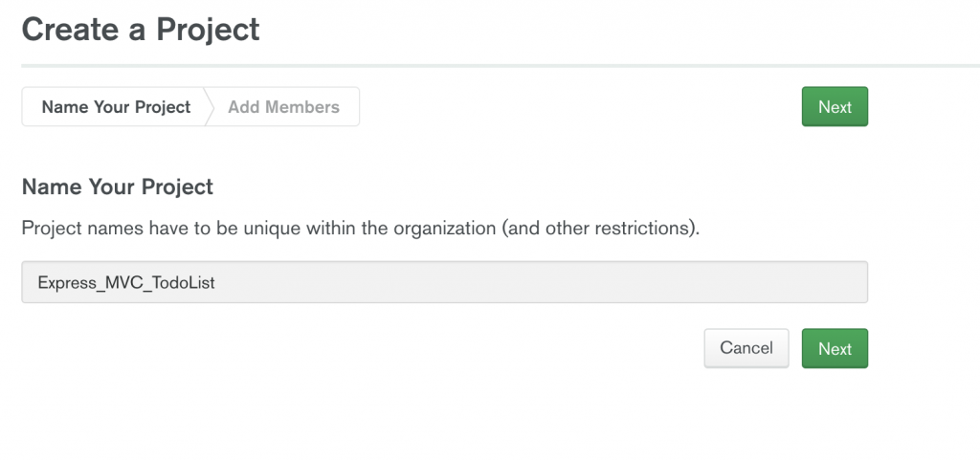Screen dimensions: 980x460
Task: Click the bold Name Your Project section heading
Action: 118,186
